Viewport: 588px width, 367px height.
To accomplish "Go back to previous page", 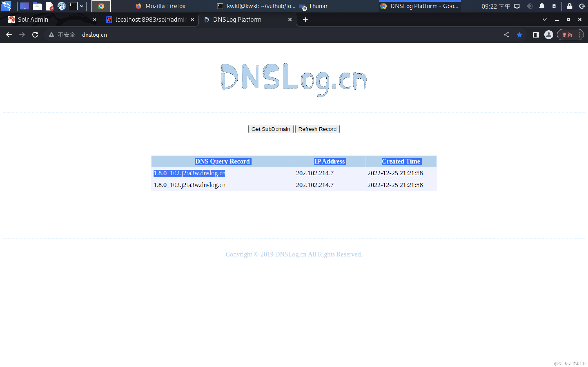I will pyautogui.click(x=9, y=35).
